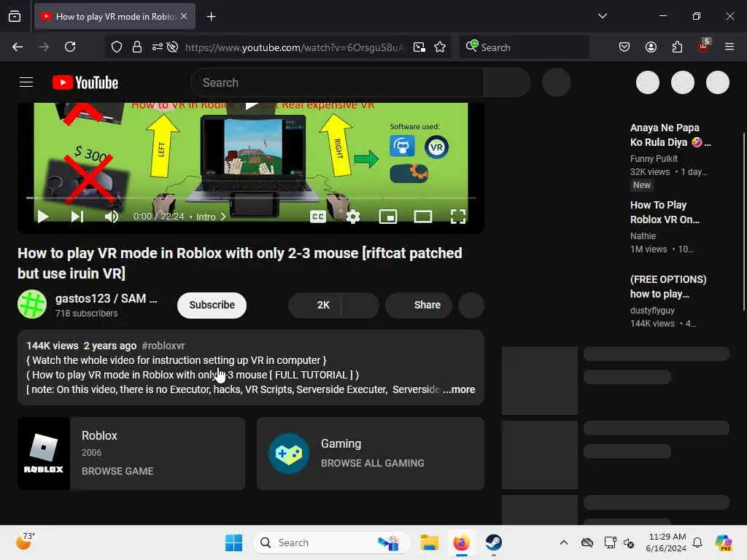The height and width of the screenshot is (560, 747).
Task: Seek on the video progress bar
Action: [251, 198]
